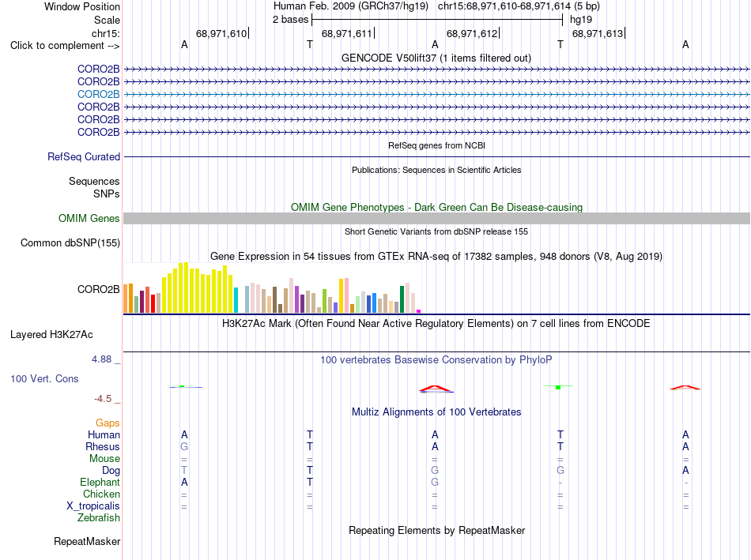Image resolution: width=751 pixels, height=560 pixels.
Task: Select the X_tropicalis row label
Action: click(x=93, y=506)
